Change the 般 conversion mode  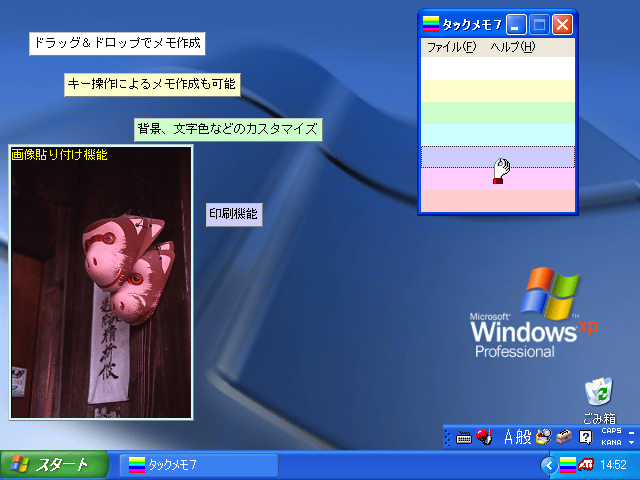point(523,438)
